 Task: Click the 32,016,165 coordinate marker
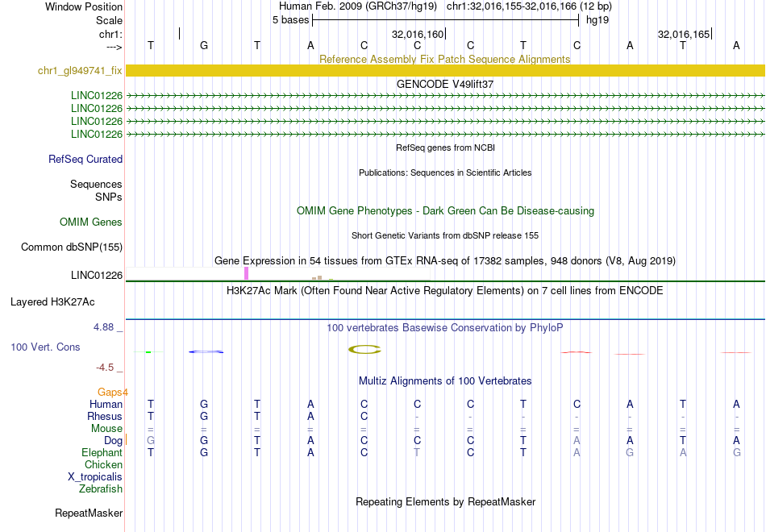tap(684, 34)
